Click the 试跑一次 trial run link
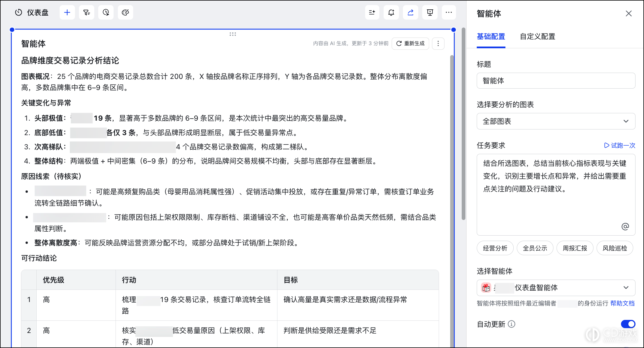Image resolution: width=644 pixels, height=348 pixels. [x=620, y=145]
